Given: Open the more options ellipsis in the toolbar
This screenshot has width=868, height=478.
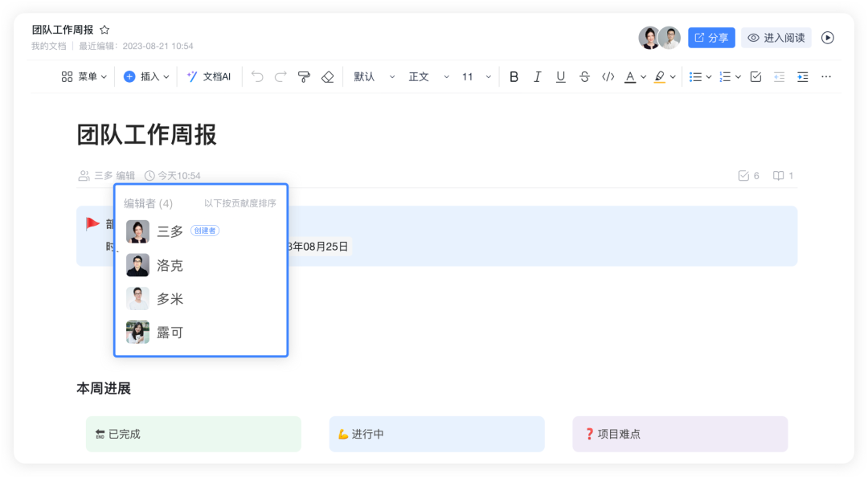Looking at the screenshot, I should pos(825,77).
